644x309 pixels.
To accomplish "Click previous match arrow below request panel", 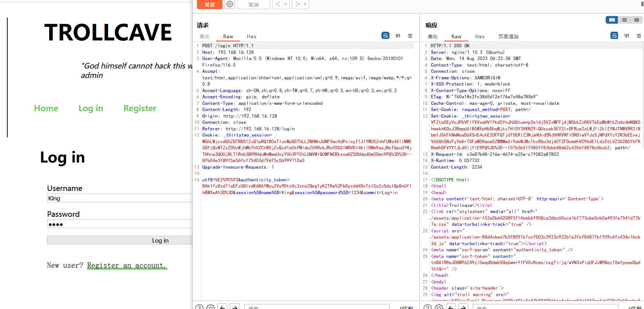I will 223,307.
